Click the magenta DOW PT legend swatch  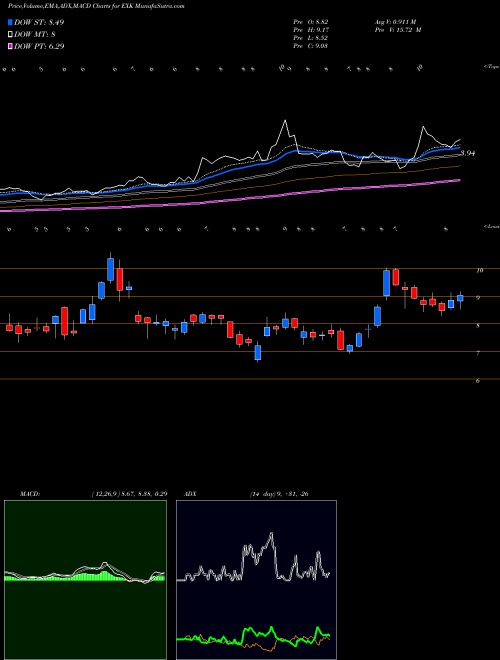(11, 46)
